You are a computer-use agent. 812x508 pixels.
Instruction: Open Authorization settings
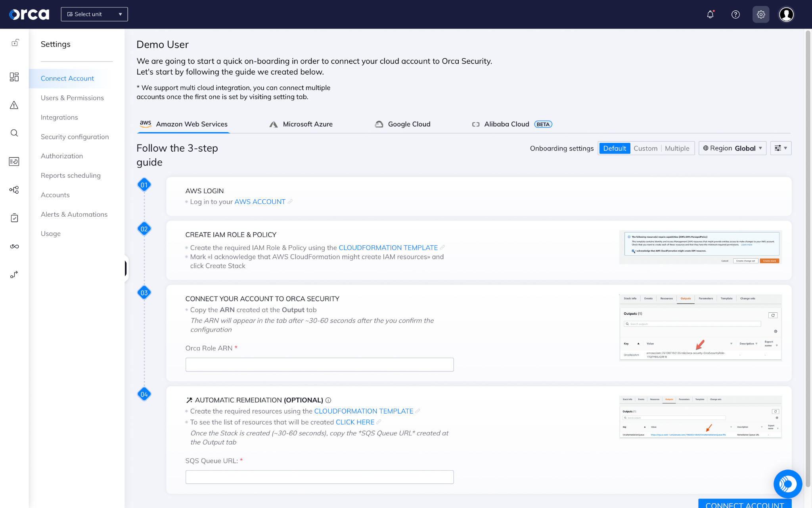pos(62,156)
